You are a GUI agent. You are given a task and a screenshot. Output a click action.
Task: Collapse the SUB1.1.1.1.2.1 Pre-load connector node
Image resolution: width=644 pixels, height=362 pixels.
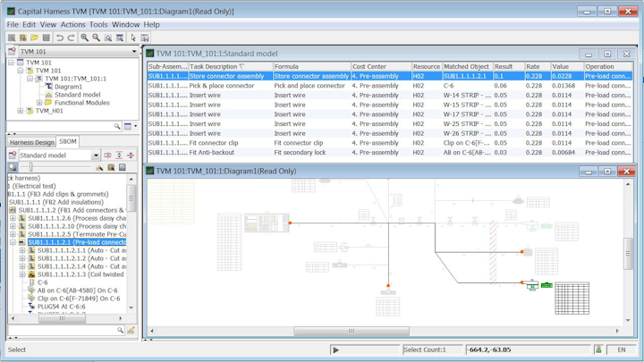(x=13, y=242)
